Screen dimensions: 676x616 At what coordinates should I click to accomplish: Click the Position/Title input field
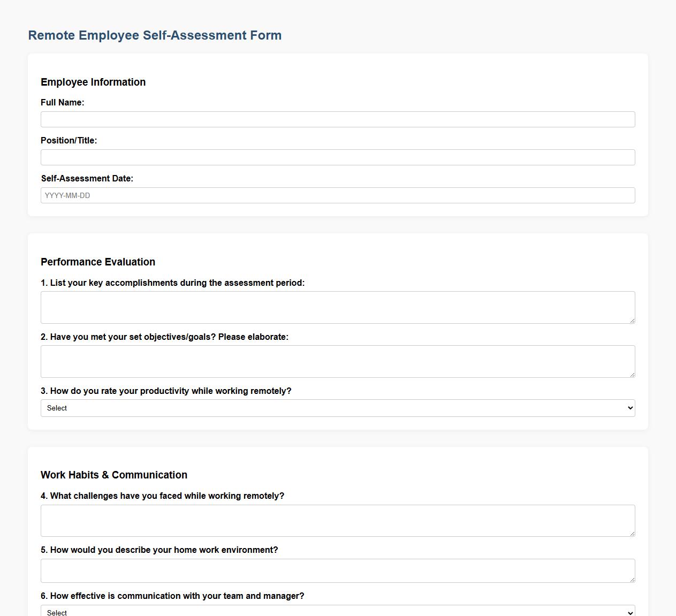coord(338,157)
